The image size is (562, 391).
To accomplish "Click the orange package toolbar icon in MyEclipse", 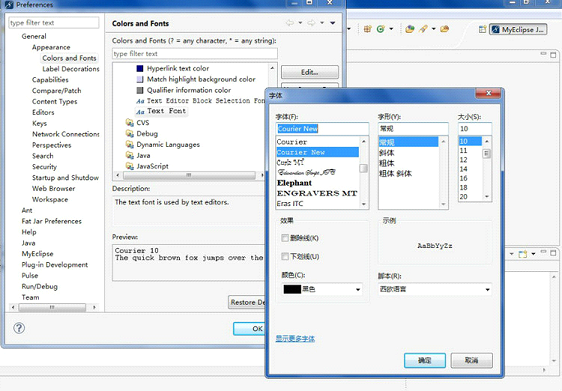I will click(367, 29).
